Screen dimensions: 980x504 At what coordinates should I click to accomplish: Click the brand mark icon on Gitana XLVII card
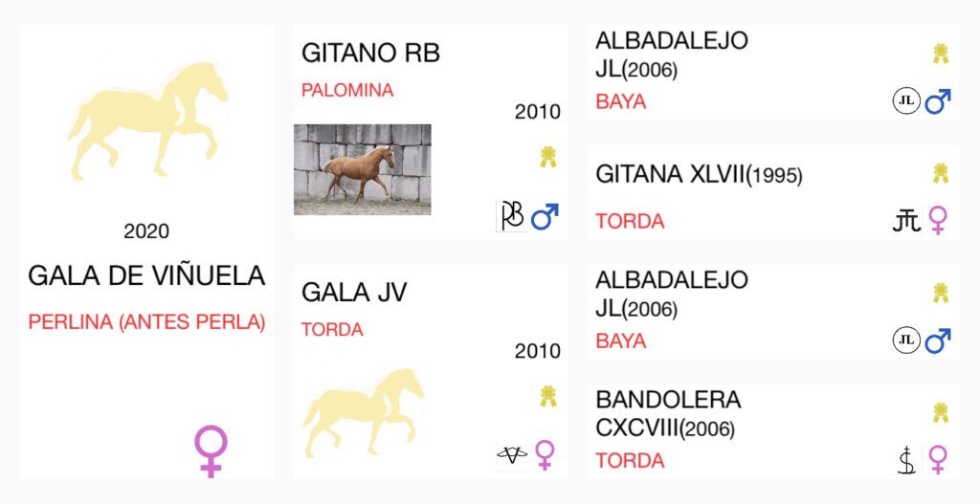point(906,221)
